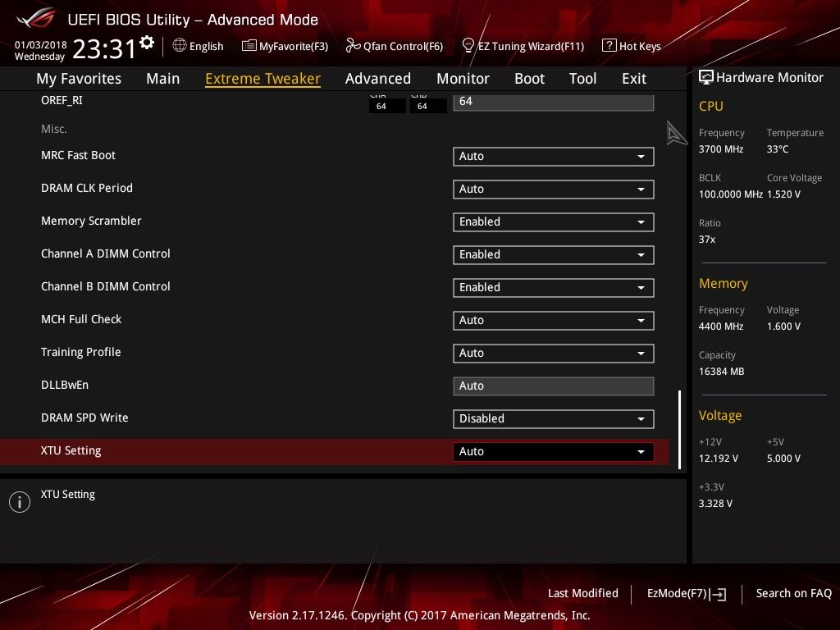Open the DRAM CLK Period dropdown
Image resolution: width=840 pixels, height=630 pixels.
click(554, 189)
